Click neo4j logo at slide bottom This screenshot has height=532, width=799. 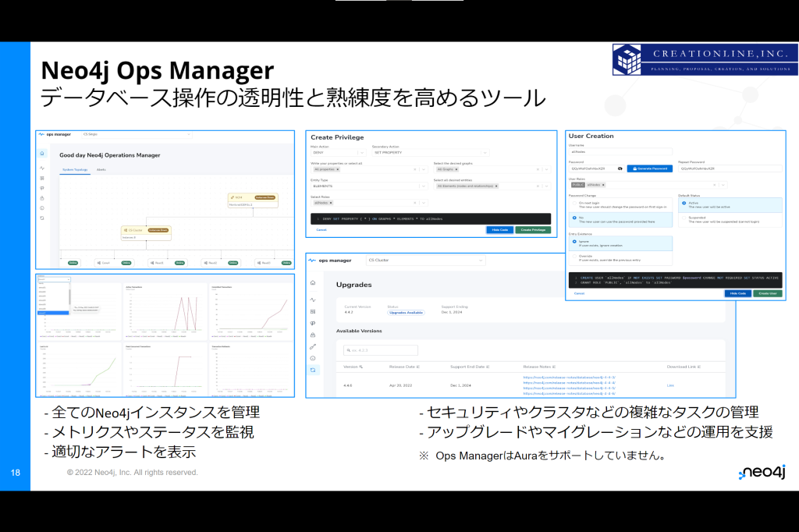click(762, 473)
